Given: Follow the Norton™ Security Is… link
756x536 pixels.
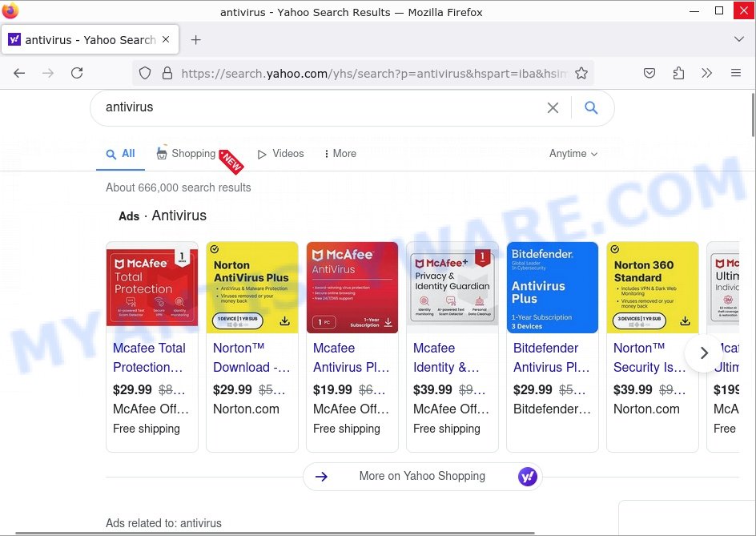Looking at the screenshot, I should [649, 357].
